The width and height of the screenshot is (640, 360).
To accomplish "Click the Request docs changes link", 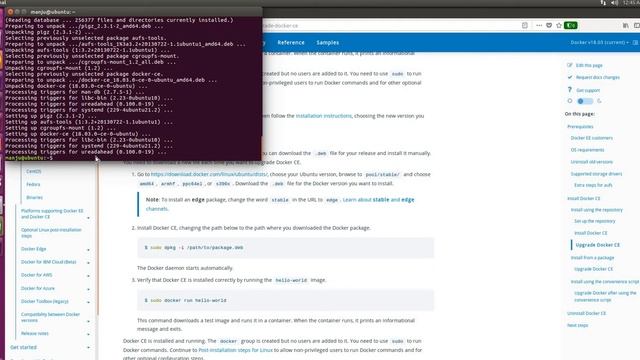I will click(x=598, y=77).
